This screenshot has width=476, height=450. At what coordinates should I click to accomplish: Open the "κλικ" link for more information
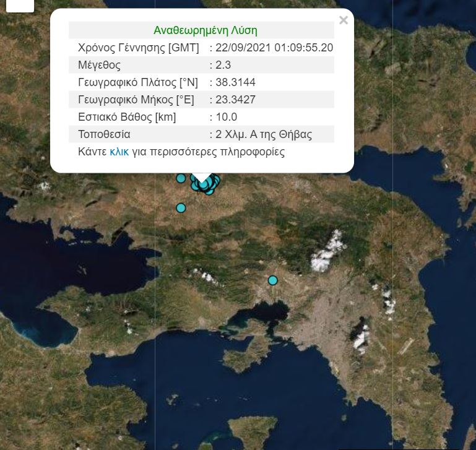point(119,152)
